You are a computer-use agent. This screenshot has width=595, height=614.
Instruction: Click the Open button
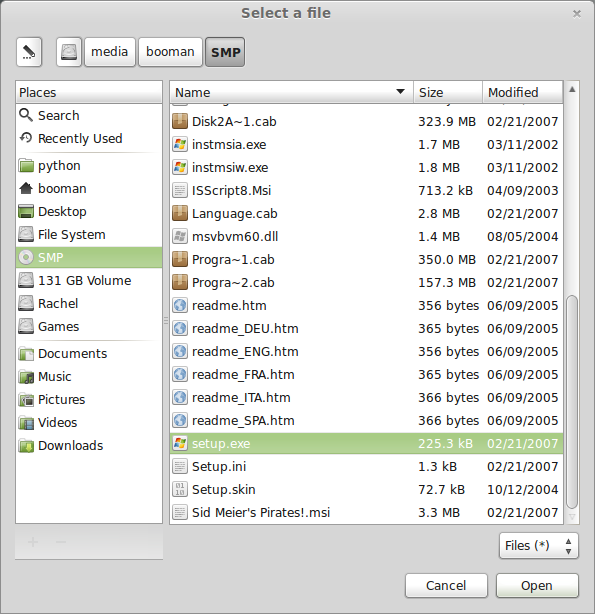[537, 585]
